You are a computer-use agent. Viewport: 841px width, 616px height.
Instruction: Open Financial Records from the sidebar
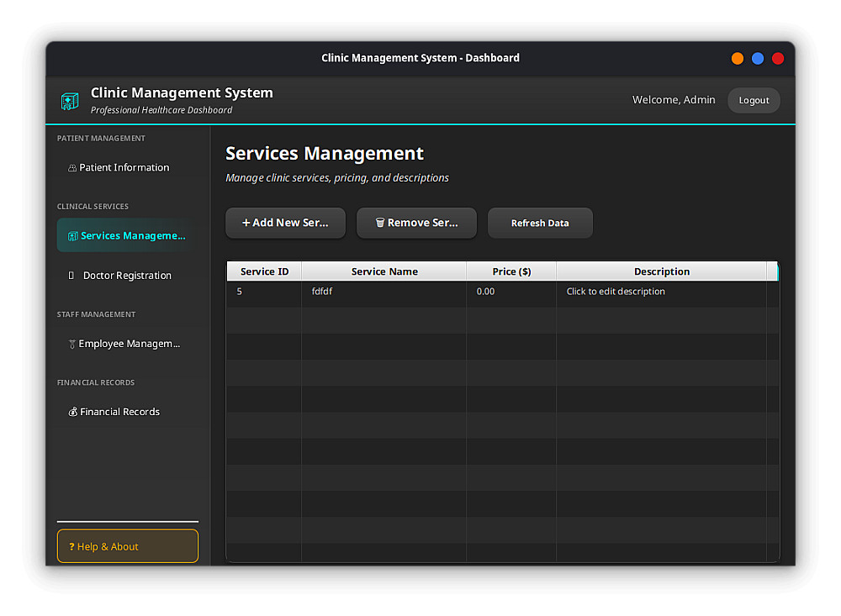119,413
